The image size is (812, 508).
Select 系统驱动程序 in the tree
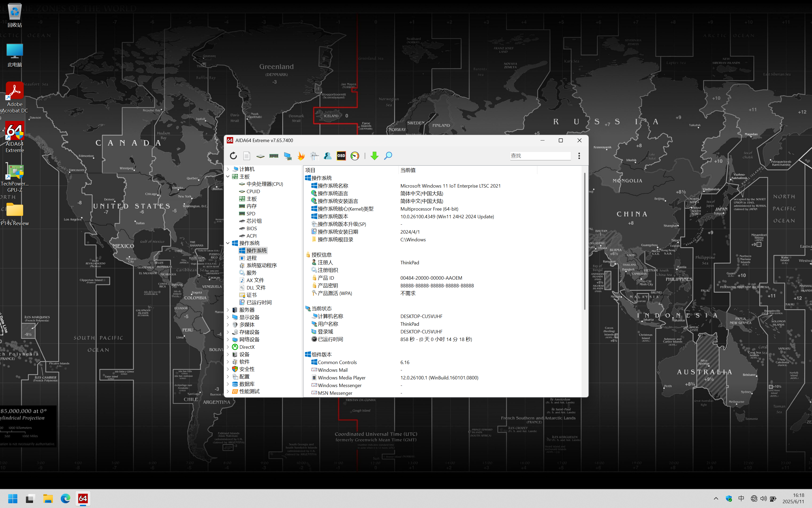258,265
